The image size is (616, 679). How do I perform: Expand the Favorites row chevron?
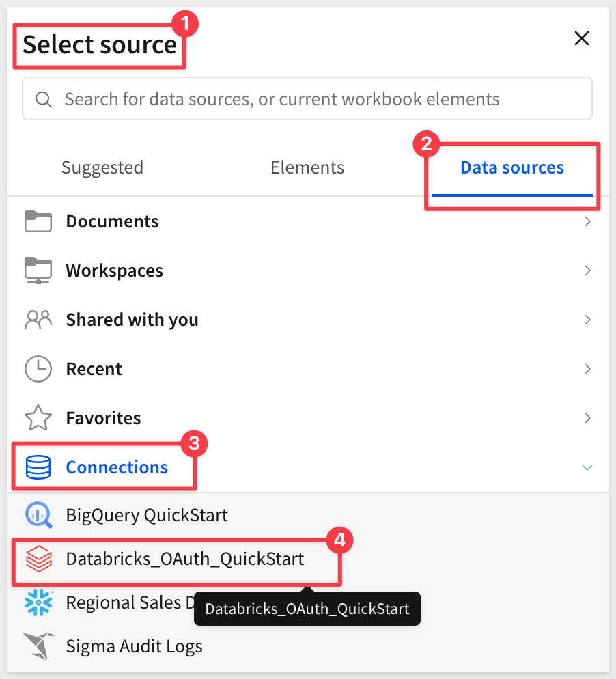(x=587, y=418)
